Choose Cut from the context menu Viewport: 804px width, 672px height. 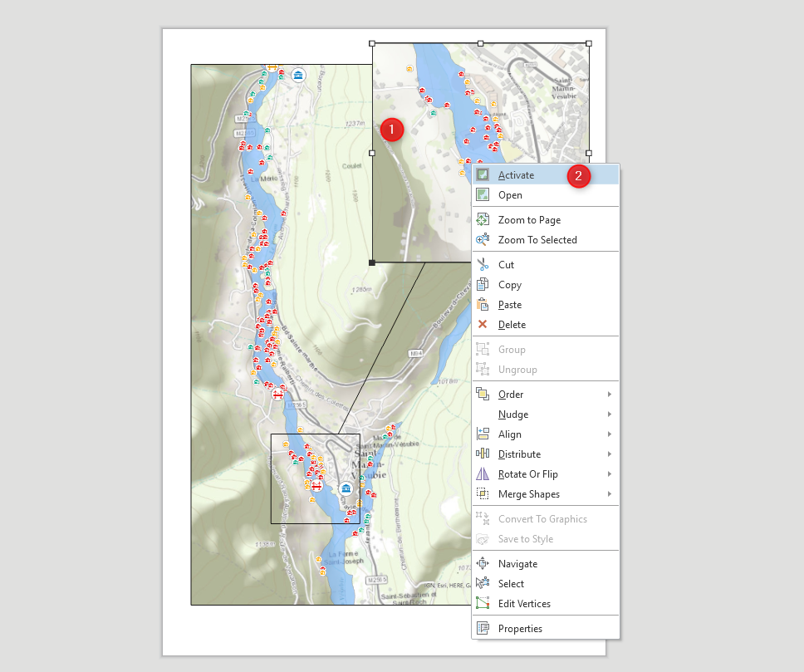click(x=546, y=265)
